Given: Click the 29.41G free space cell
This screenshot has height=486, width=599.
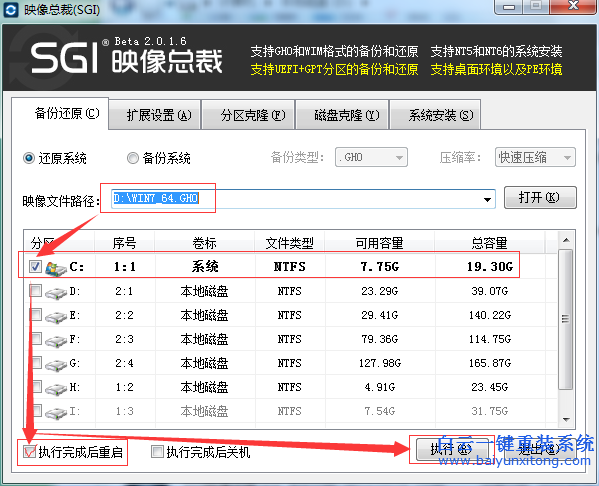Looking at the screenshot, I should tap(380, 315).
